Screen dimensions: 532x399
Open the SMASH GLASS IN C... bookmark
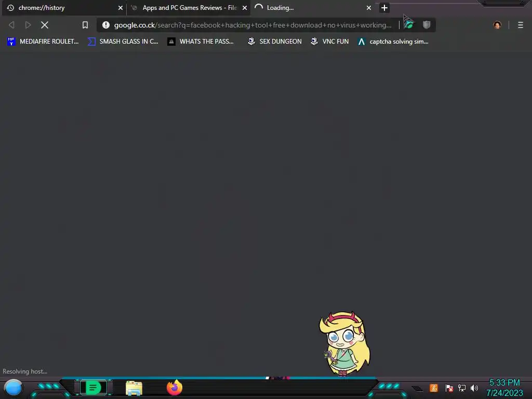point(123,42)
